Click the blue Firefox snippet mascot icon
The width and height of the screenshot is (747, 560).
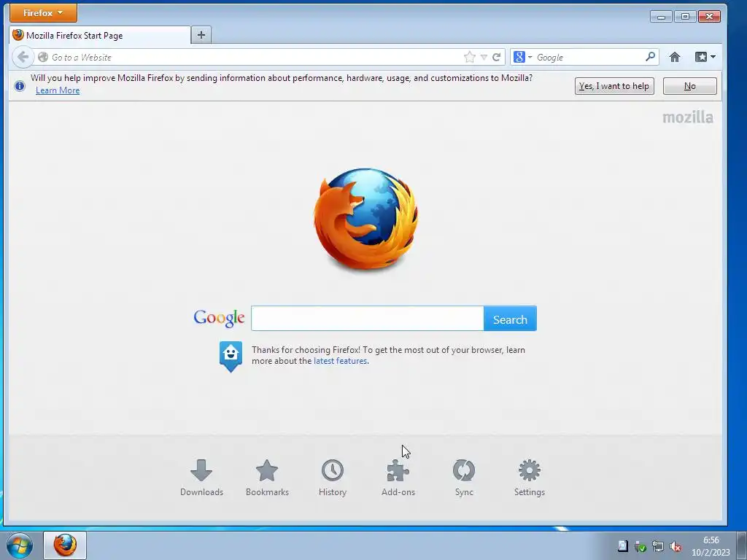pos(231,356)
